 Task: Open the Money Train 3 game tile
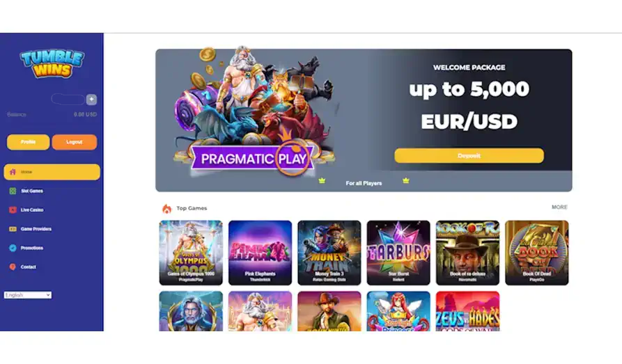(329, 253)
